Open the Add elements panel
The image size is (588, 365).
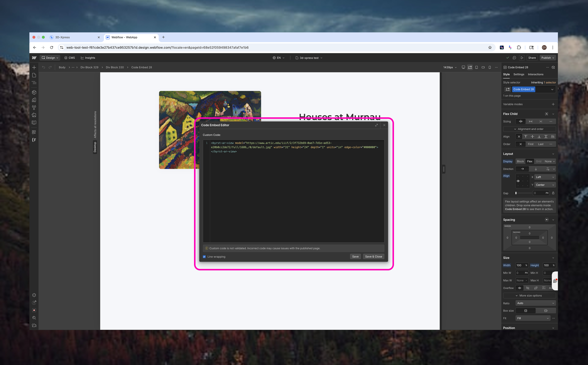[34, 68]
